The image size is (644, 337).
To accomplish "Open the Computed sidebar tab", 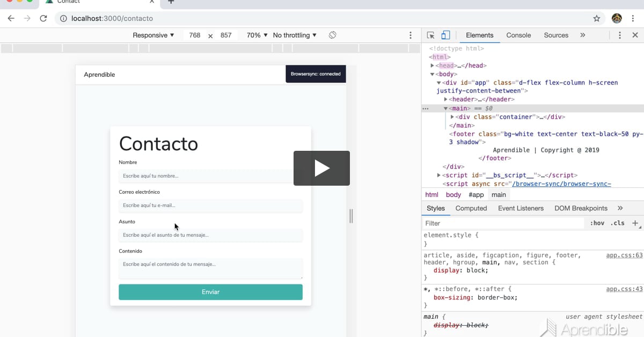I will pyautogui.click(x=471, y=208).
